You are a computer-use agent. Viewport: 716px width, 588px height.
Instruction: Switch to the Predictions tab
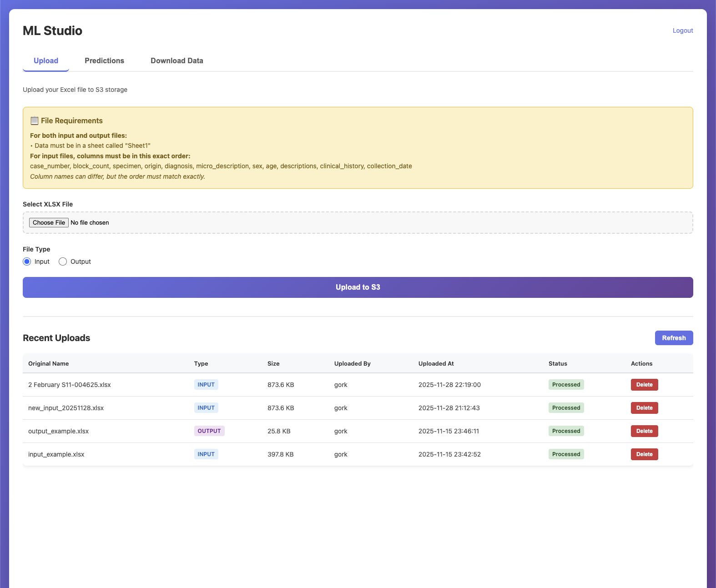(104, 61)
